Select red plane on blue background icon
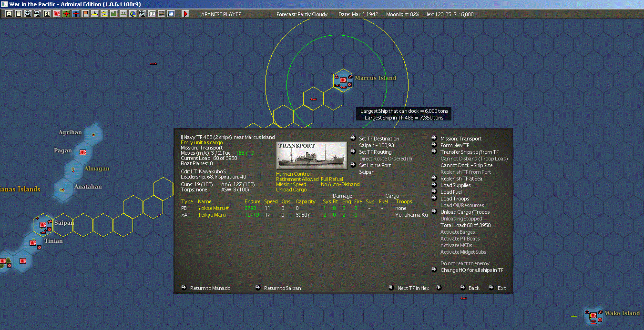Image resolution: width=644 pixels, height=330 pixels. coord(76,14)
